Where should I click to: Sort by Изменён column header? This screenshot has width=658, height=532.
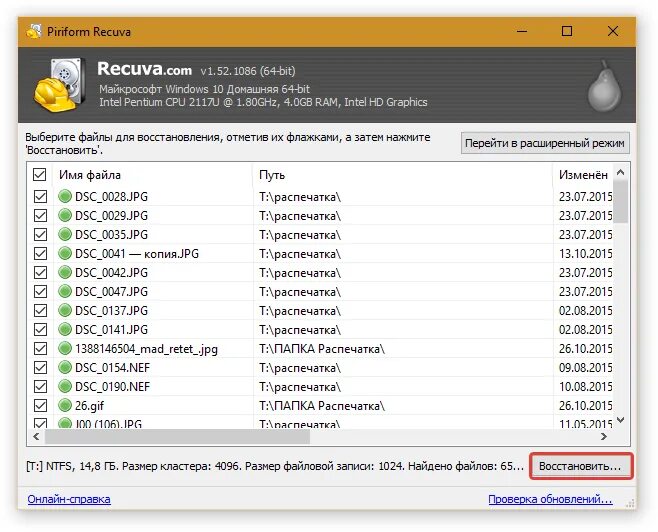(x=584, y=175)
